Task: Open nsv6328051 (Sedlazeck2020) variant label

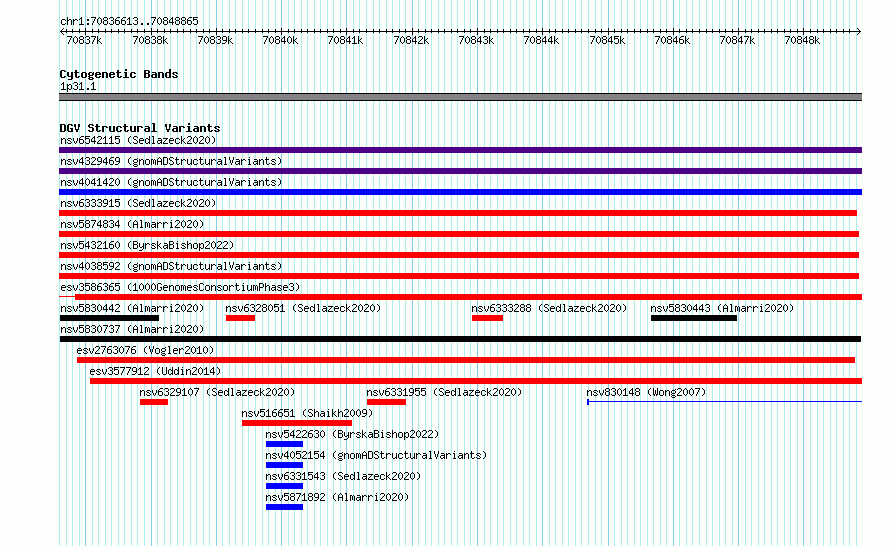Action: [303, 308]
